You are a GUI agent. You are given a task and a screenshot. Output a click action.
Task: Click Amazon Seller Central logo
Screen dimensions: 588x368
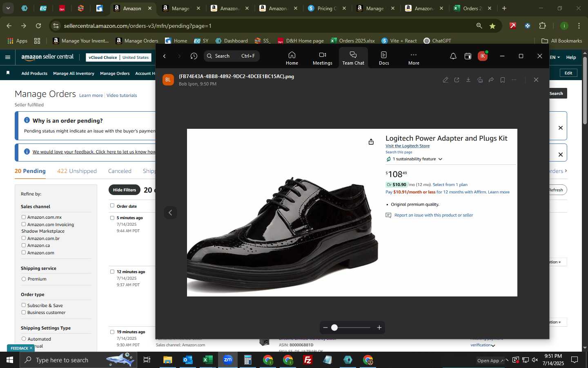pos(47,57)
